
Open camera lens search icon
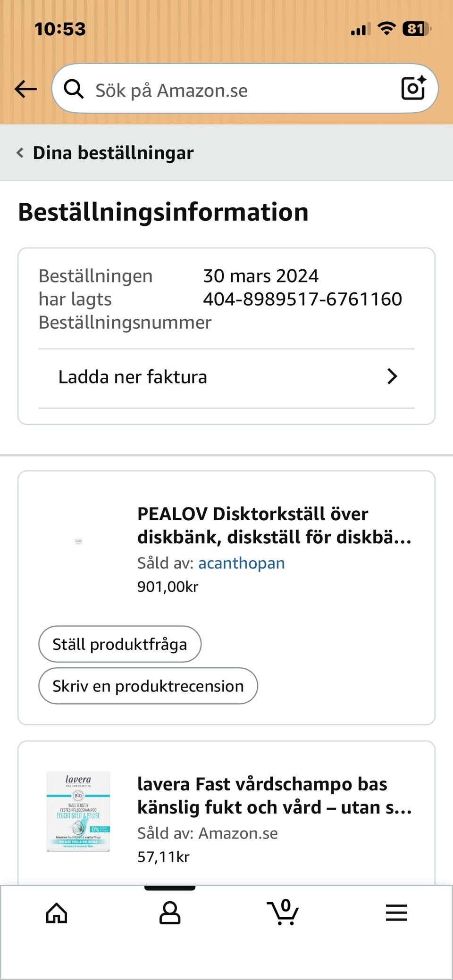[x=413, y=88]
